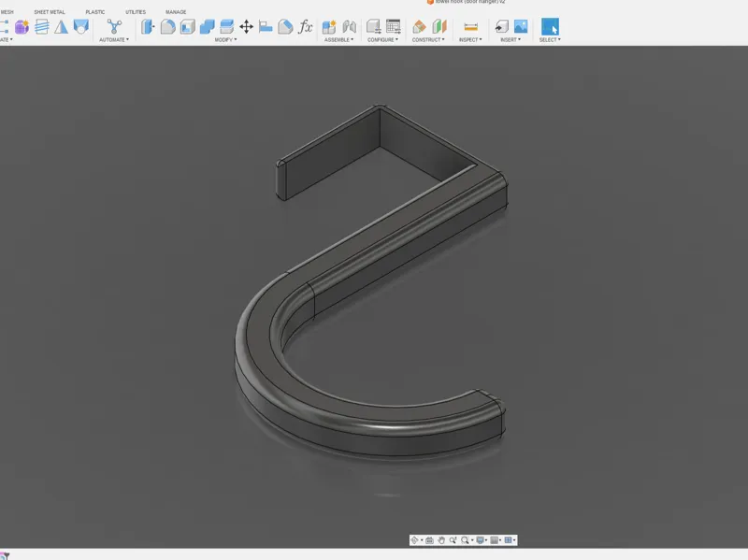Select the Shell tool icon
Image resolution: width=748 pixels, height=560 pixels.
click(188, 27)
